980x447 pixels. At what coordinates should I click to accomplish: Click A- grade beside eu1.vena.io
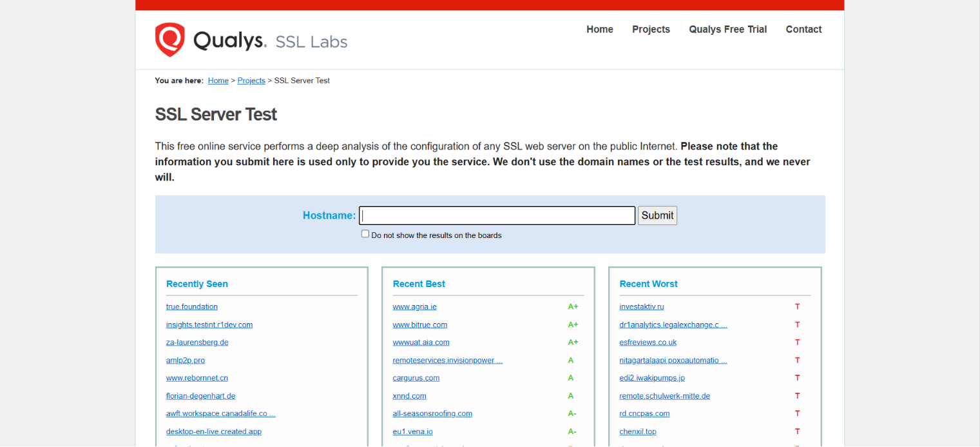pos(572,431)
